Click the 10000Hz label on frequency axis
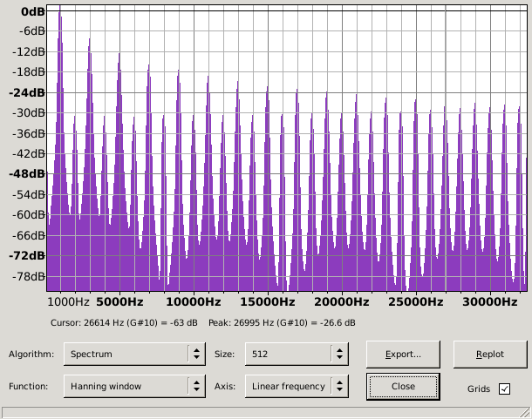Image resolution: width=532 pixels, height=419 pixels. point(194,301)
